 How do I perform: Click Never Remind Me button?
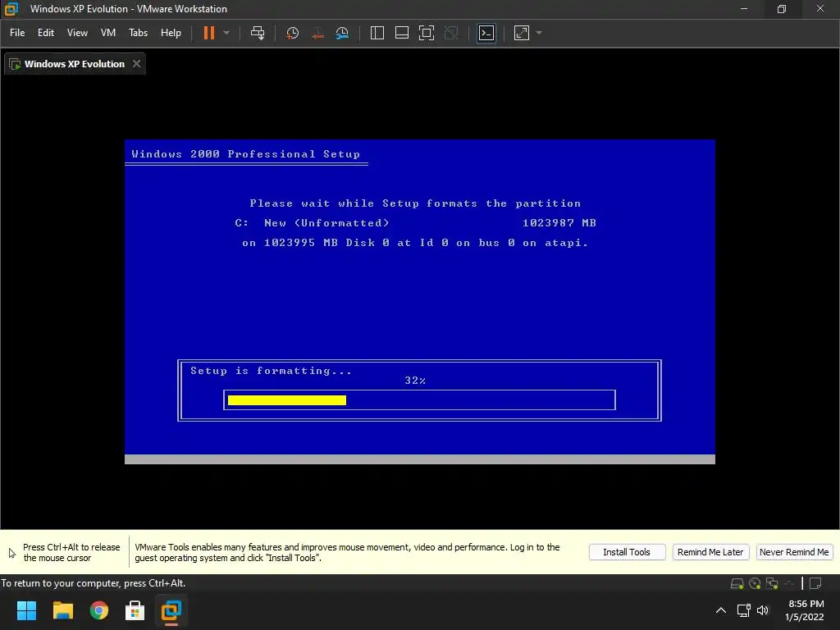click(794, 552)
